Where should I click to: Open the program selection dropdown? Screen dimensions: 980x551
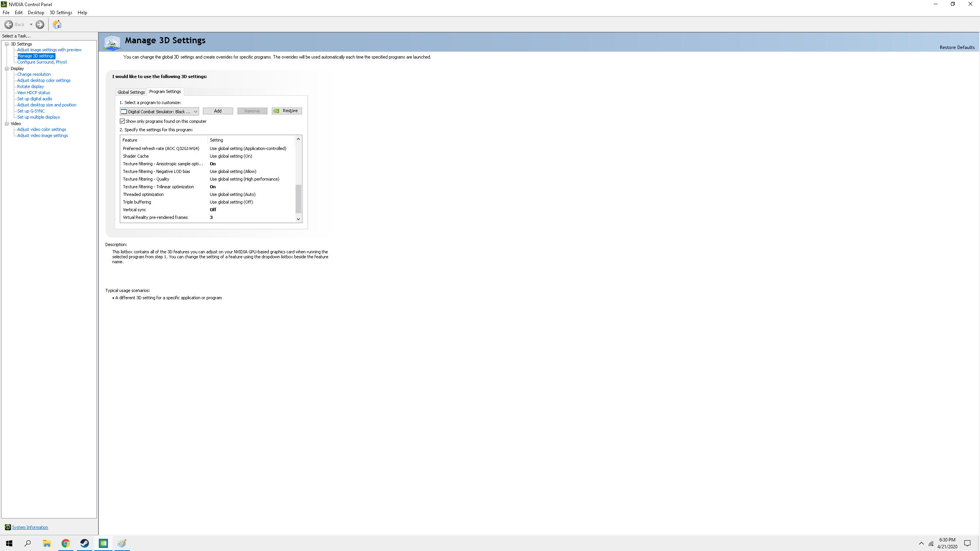(x=159, y=111)
